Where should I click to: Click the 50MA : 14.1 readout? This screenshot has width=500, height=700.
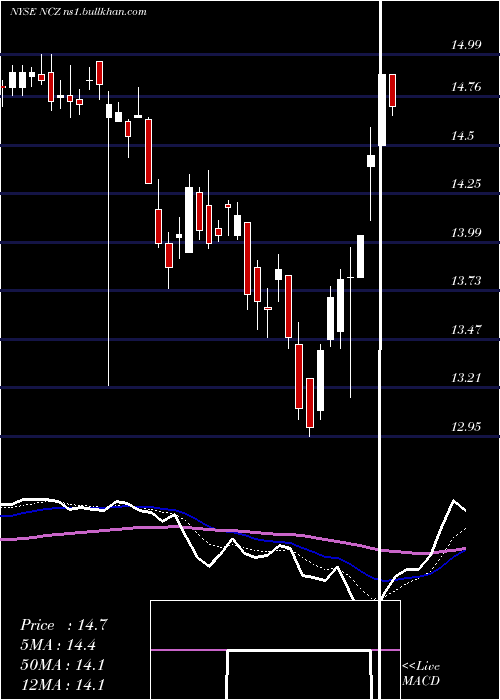point(62,665)
